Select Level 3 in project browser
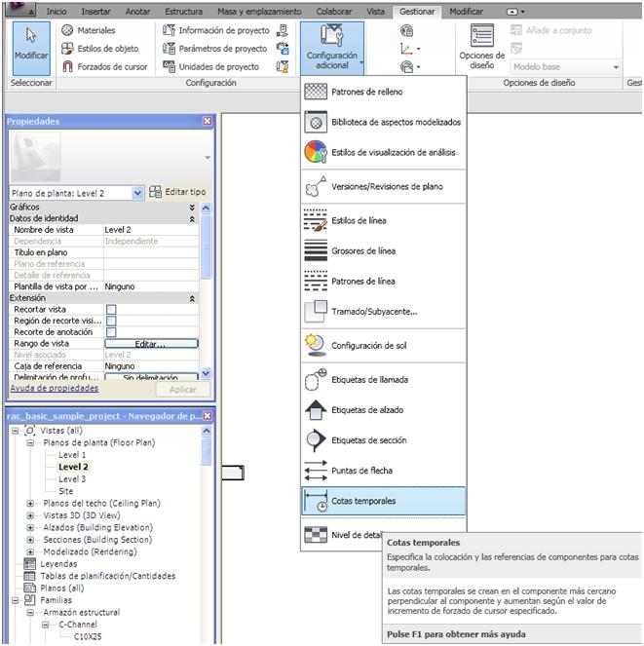Screen dimensions: 644x646 click(x=72, y=479)
